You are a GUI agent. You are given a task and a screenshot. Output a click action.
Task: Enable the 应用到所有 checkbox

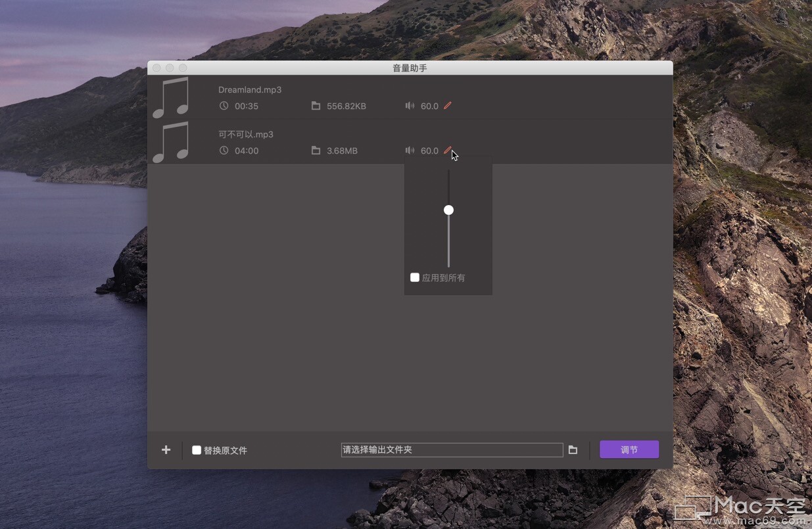pos(415,277)
